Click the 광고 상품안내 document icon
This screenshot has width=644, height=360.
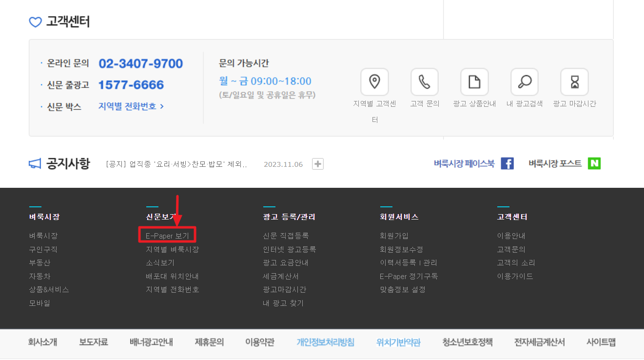coord(474,81)
